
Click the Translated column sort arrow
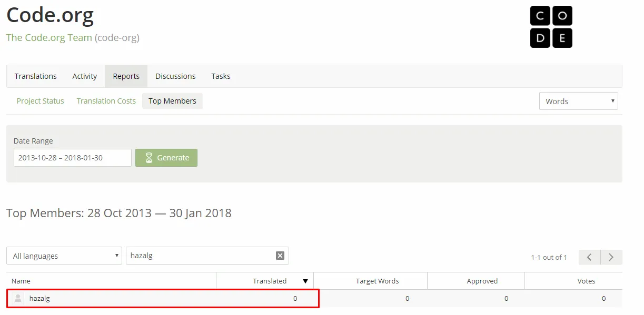305,281
